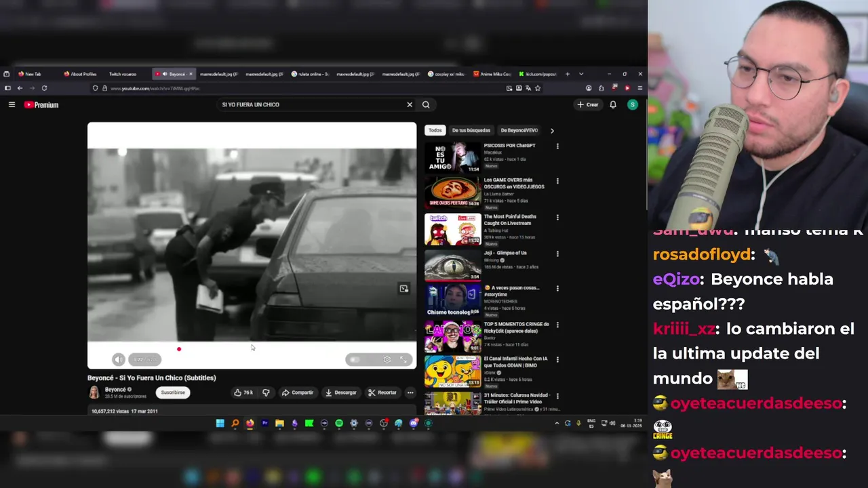Image resolution: width=868 pixels, height=488 pixels.
Task: Mute the video with the player speaker icon
Action: click(119, 359)
